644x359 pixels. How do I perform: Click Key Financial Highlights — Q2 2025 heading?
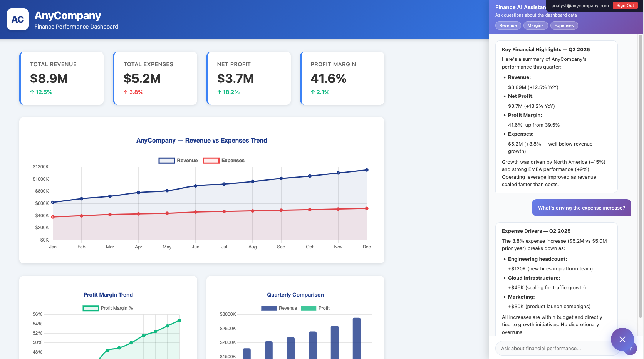[546, 49]
